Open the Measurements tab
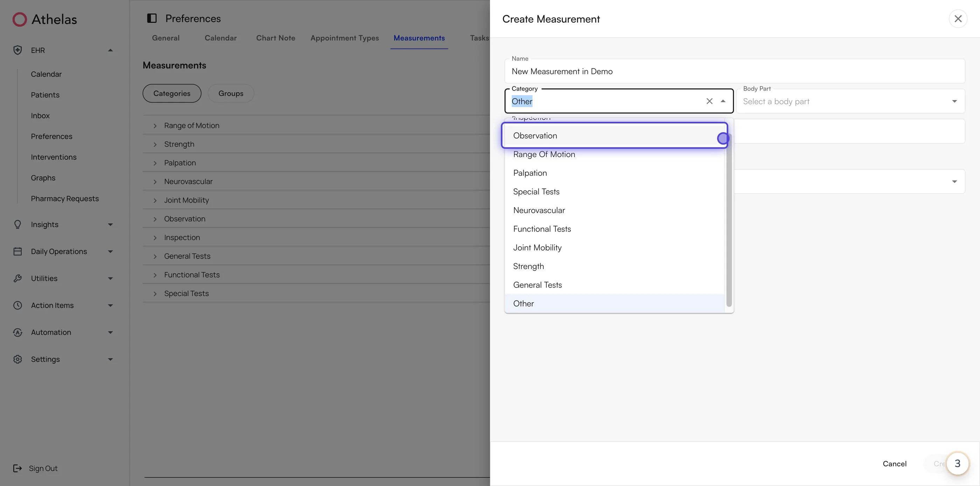 pos(419,38)
